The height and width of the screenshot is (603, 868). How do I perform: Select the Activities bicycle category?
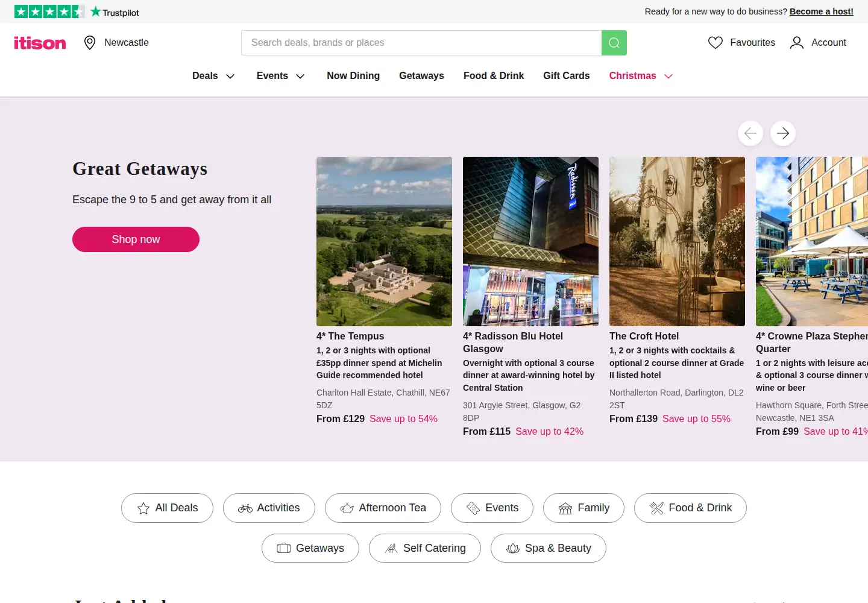coord(269,508)
